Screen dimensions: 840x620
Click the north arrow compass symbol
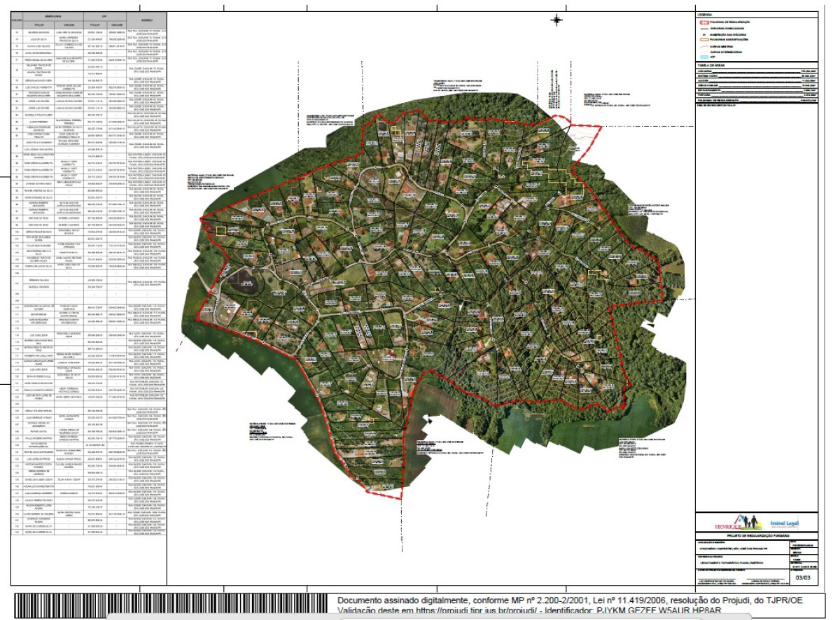(557, 20)
